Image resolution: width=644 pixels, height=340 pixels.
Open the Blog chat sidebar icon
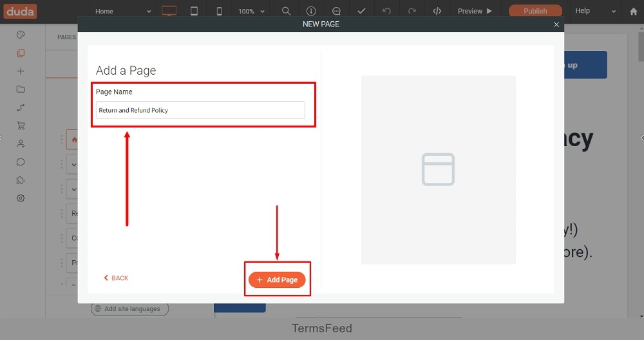pos(21,162)
